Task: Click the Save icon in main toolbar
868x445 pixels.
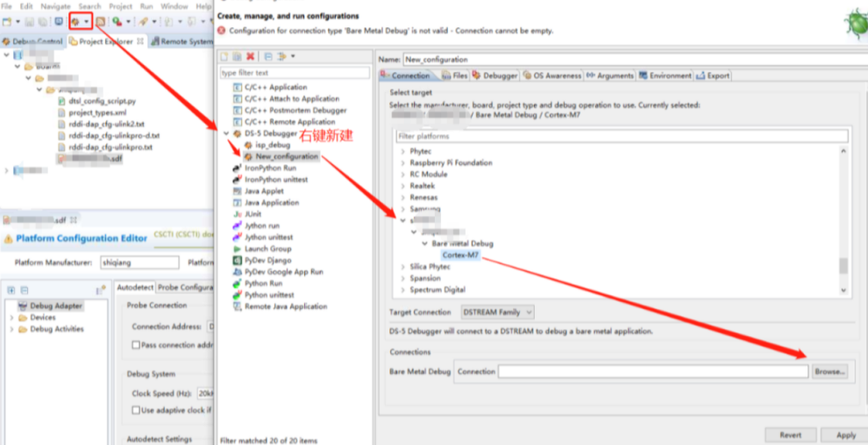Action: click(29, 21)
